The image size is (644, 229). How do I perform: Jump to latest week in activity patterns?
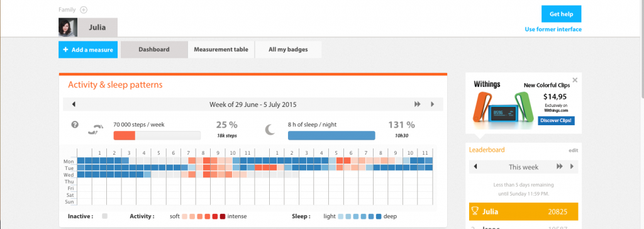click(x=418, y=104)
